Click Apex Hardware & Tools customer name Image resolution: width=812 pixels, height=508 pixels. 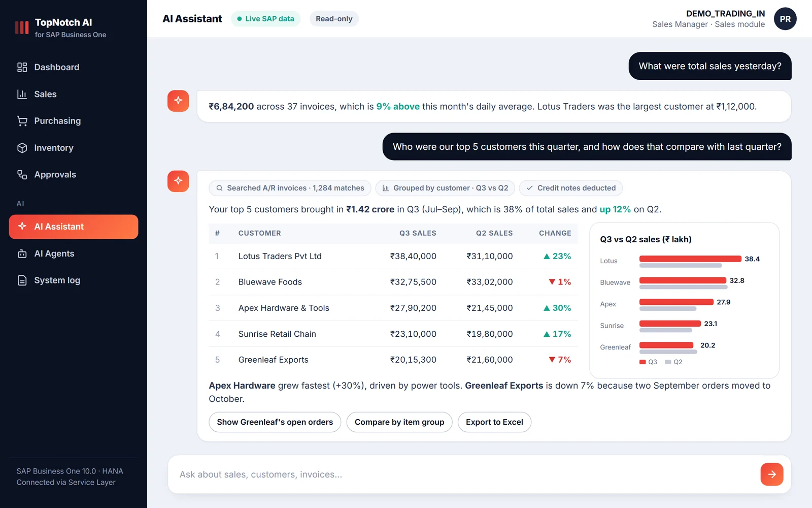tap(284, 308)
